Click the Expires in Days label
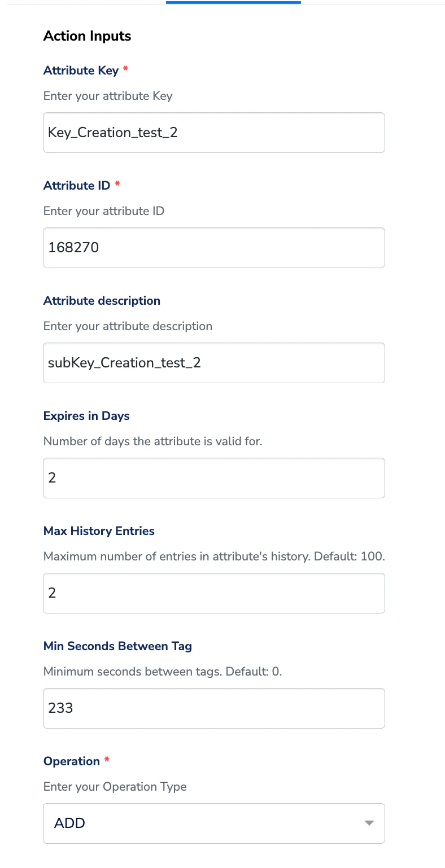This screenshot has height=868, width=445. click(x=86, y=416)
